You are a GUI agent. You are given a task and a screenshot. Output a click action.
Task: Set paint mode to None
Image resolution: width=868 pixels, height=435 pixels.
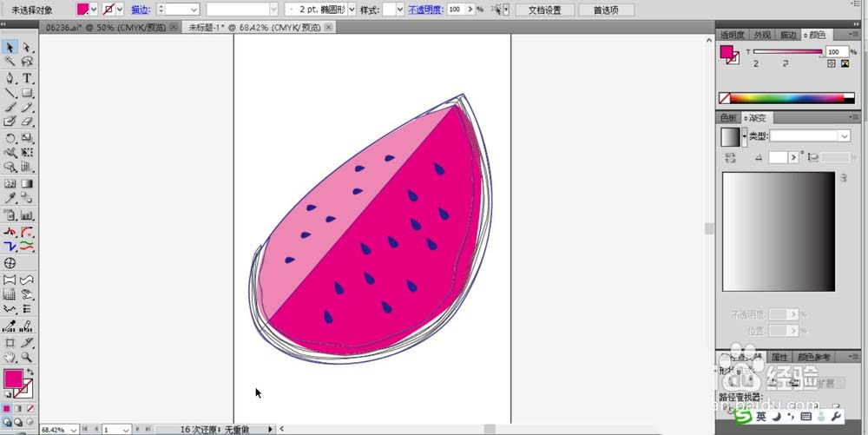(x=30, y=408)
